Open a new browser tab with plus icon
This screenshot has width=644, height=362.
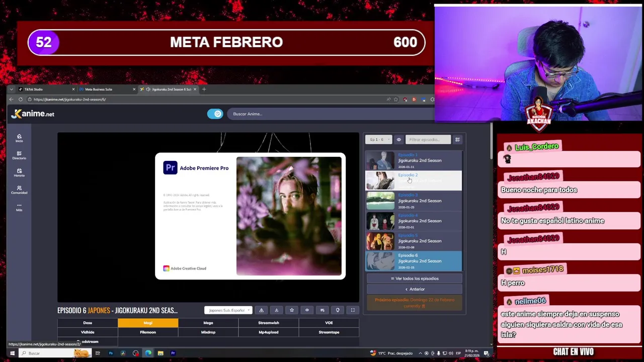click(204, 89)
